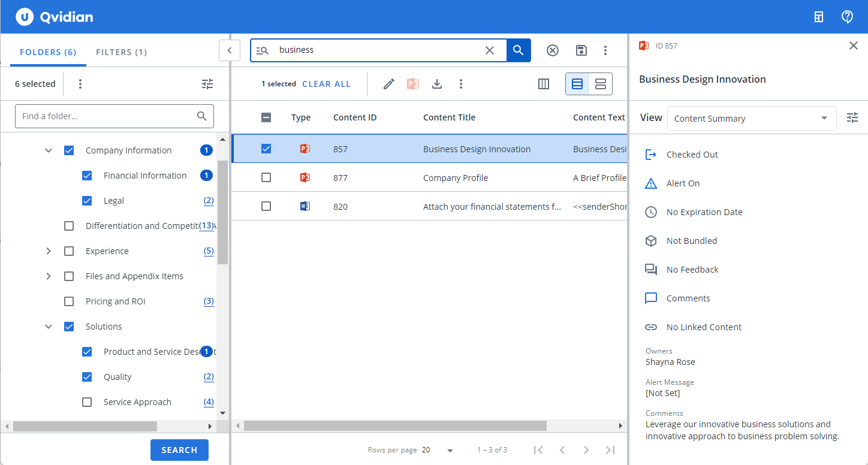The width and height of the screenshot is (868, 465).
Task: Switch to the Filters (1) tab
Action: [x=122, y=52]
